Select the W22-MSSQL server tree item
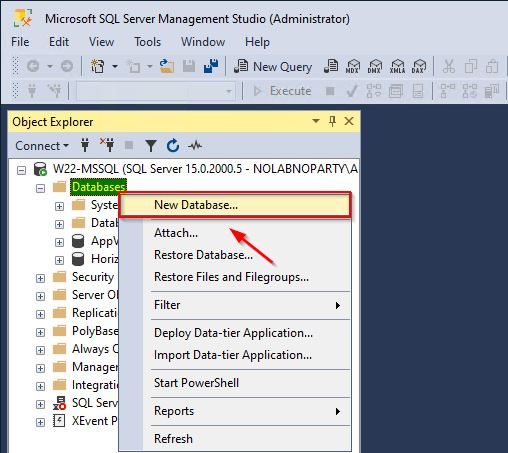The image size is (508, 453). pos(205,169)
